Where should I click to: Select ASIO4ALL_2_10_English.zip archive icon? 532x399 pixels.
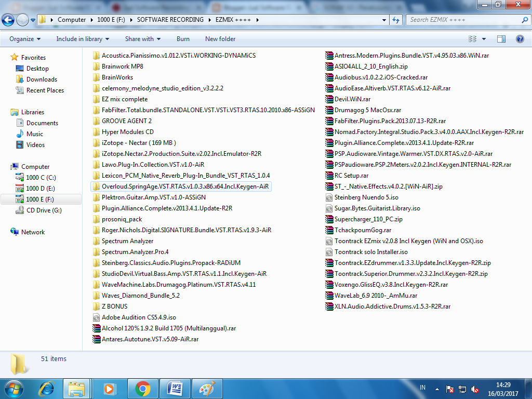[329, 66]
